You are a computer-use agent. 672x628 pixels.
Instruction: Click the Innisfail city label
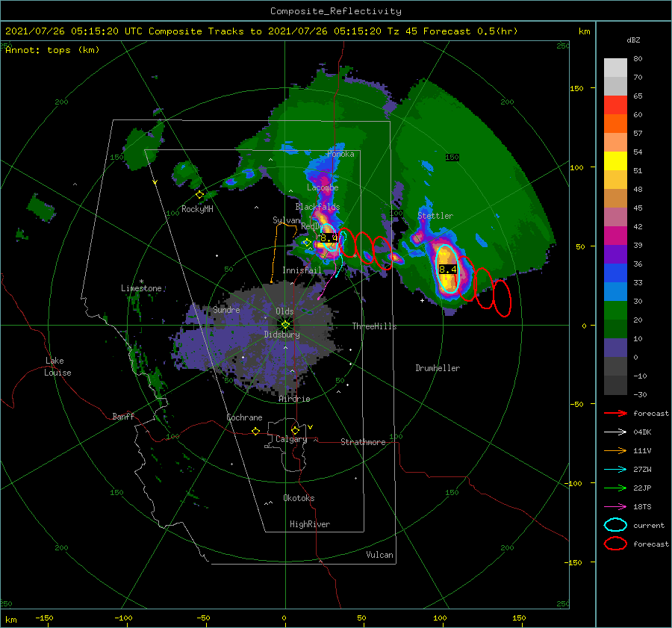click(302, 270)
